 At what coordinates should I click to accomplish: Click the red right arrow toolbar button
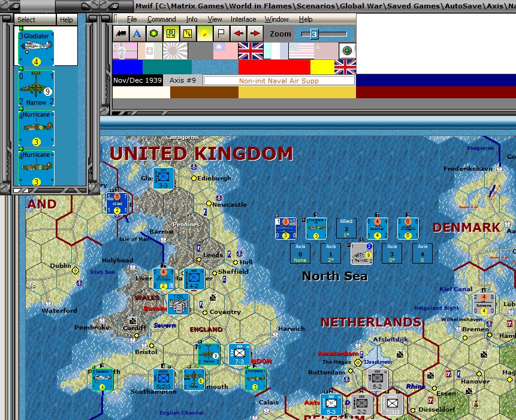point(255,34)
